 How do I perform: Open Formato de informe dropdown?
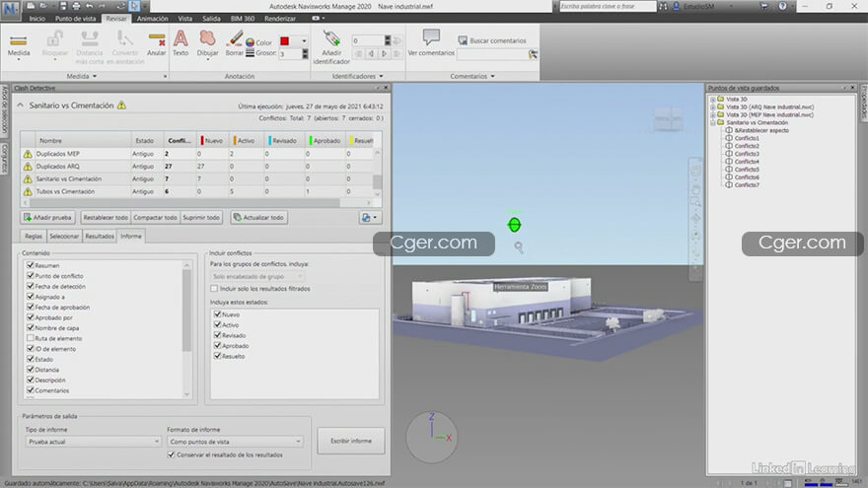235,442
